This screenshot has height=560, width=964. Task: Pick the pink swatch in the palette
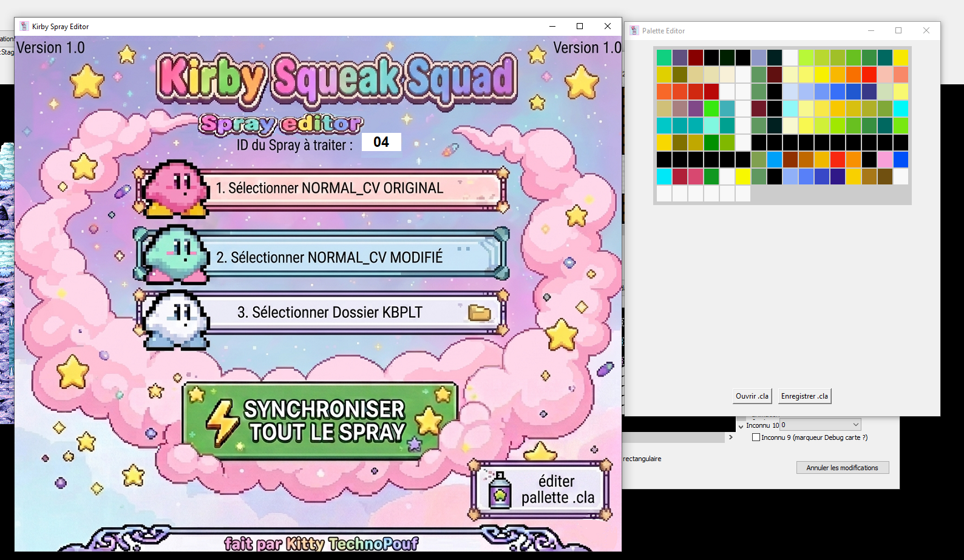pyautogui.click(x=885, y=160)
